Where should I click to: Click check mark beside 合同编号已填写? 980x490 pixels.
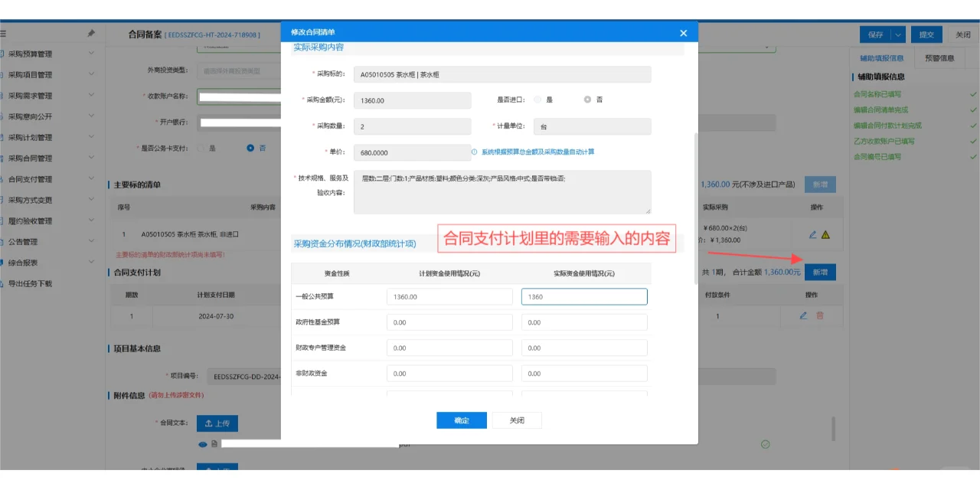[x=973, y=156]
